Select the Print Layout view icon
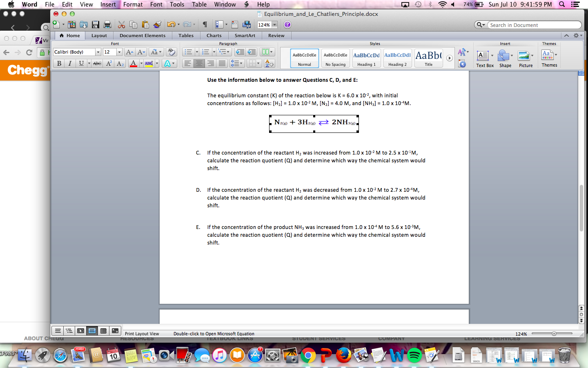This screenshot has width=588, height=368. point(92,330)
